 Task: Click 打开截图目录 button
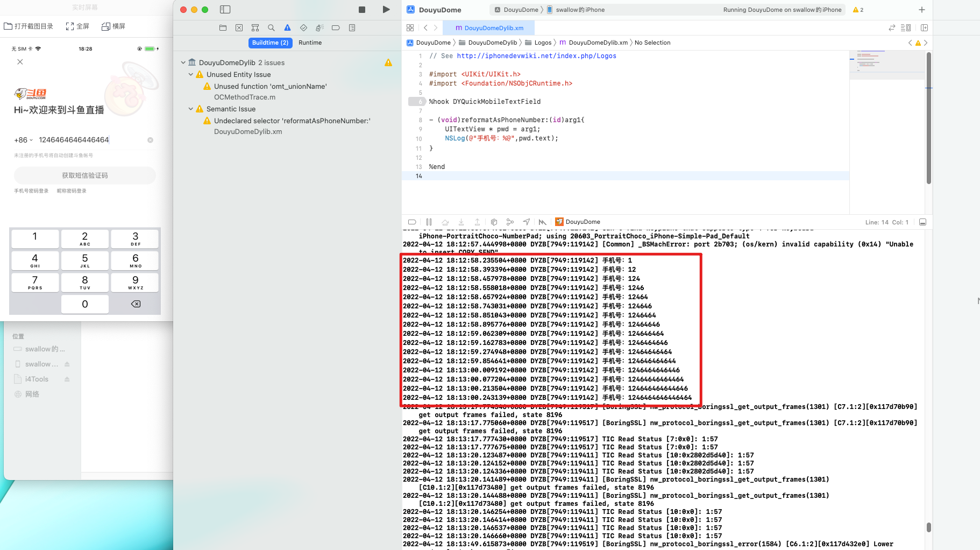[29, 26]
